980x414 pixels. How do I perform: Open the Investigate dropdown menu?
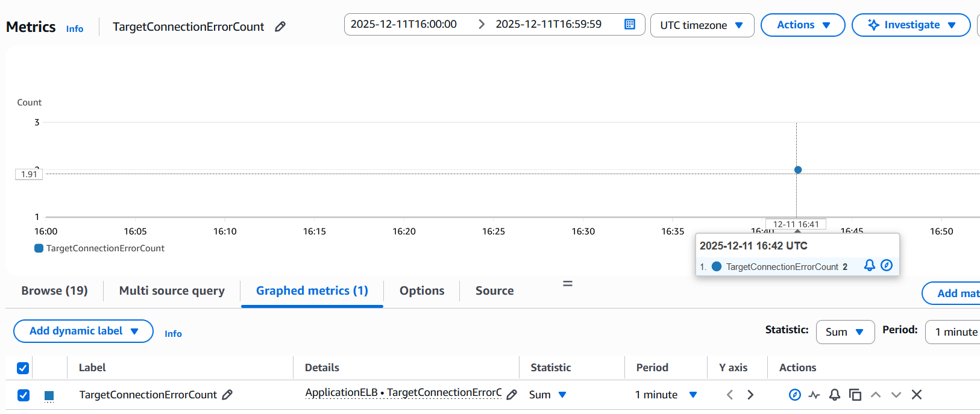coord(911,25)
